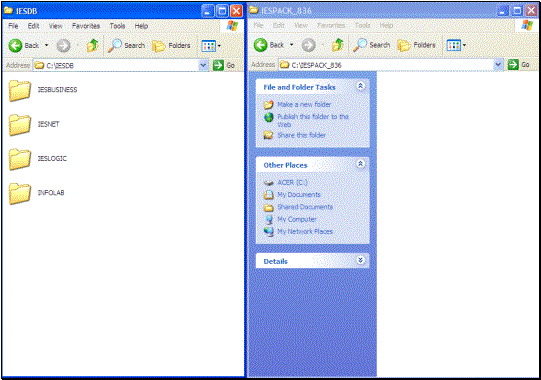Image resolution: width=541 pixels, height=380 pixels.
Task: Open Back history dropdown in IESDB window
Action: (47, 45)
